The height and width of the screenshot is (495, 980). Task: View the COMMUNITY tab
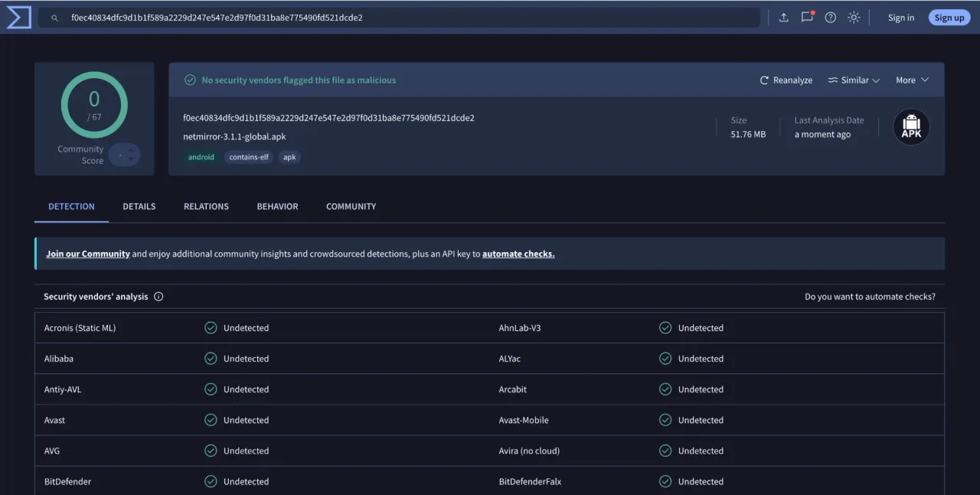pyautogui.click(x=351, y=206)
